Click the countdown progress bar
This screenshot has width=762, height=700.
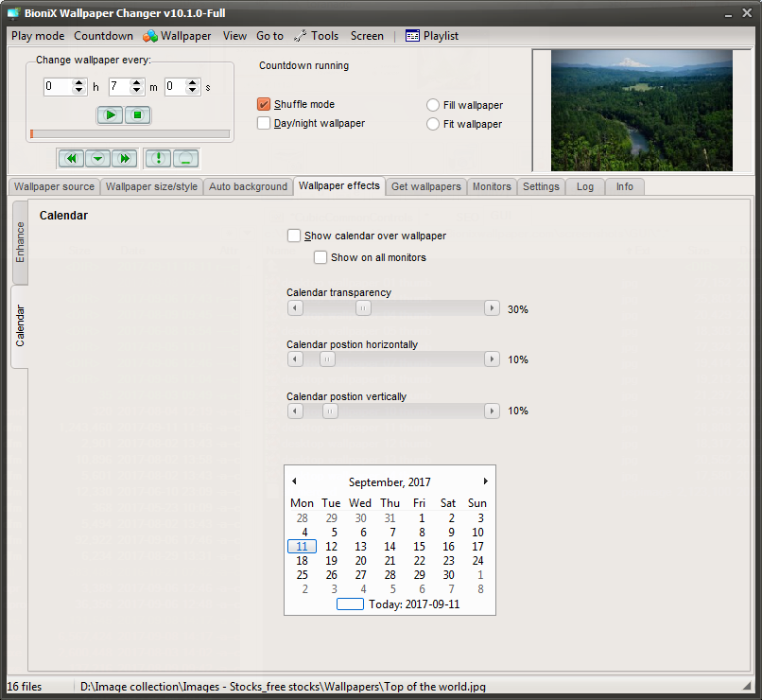pyautogui.click(x=130, y=133)
